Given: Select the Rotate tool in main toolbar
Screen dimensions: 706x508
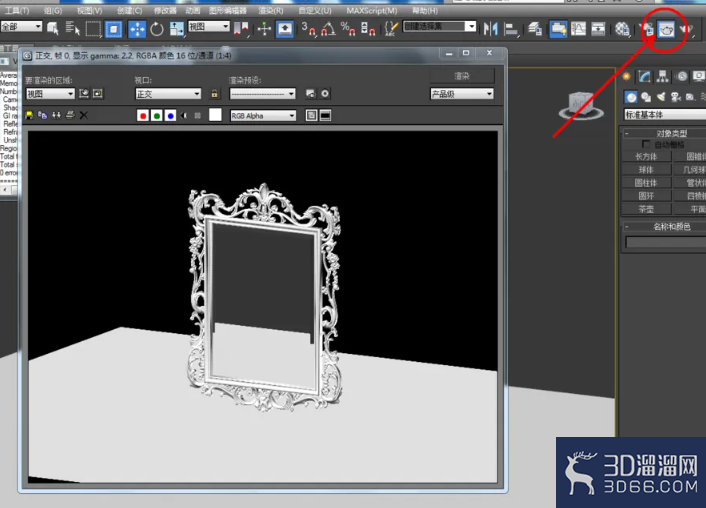Looking at the screenshot, I should point(157,29).
